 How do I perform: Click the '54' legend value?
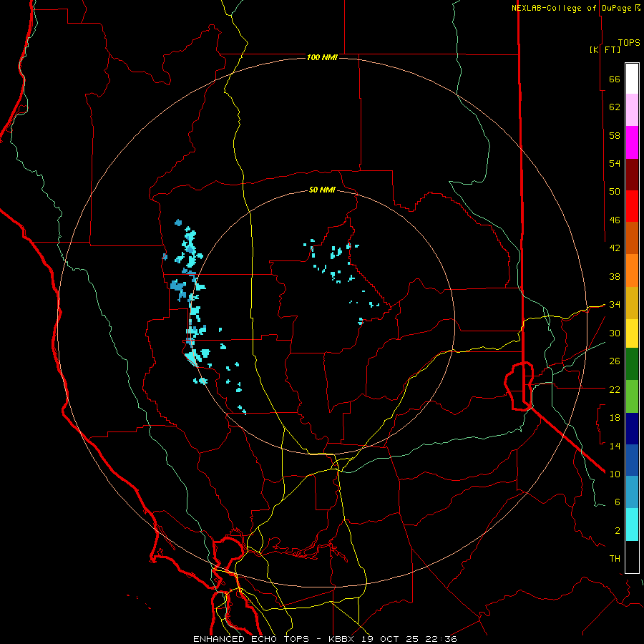pos(615,163)
